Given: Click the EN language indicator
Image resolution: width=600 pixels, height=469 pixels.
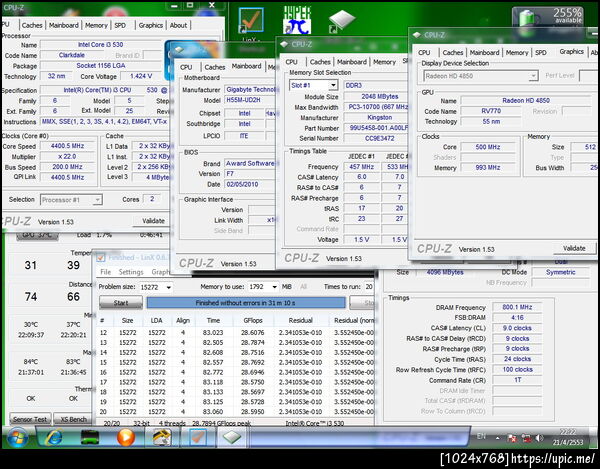Looking at the screenshot, I should coord(481,436).
